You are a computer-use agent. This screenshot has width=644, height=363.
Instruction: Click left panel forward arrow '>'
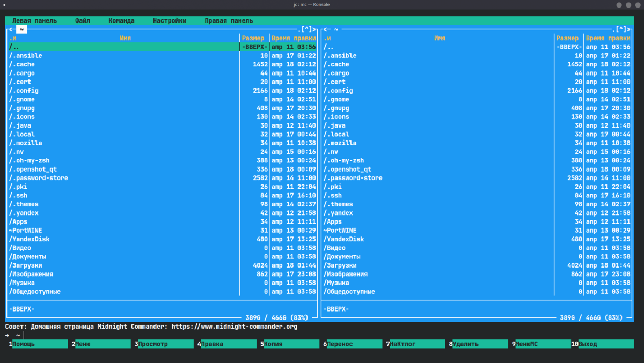pos(315,29)
